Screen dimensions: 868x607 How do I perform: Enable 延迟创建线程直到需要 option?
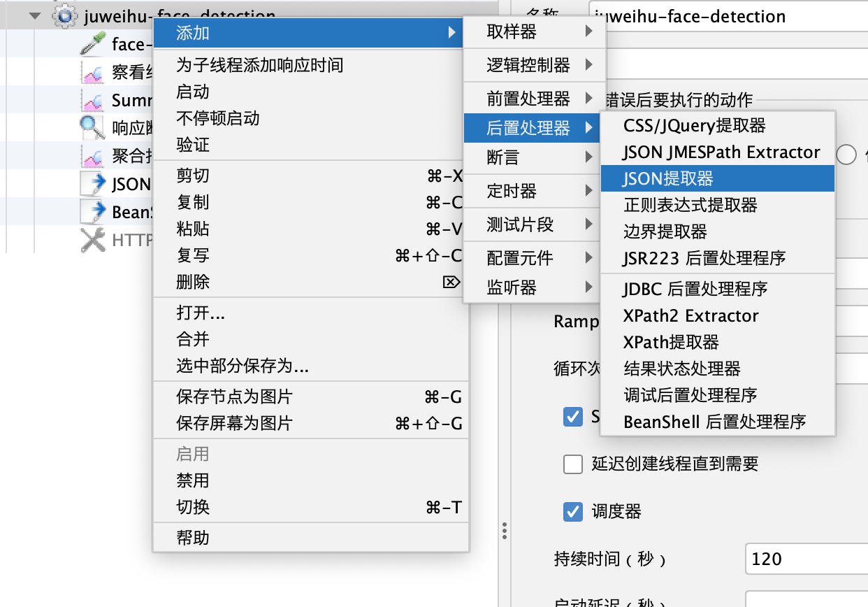[573, 464]
